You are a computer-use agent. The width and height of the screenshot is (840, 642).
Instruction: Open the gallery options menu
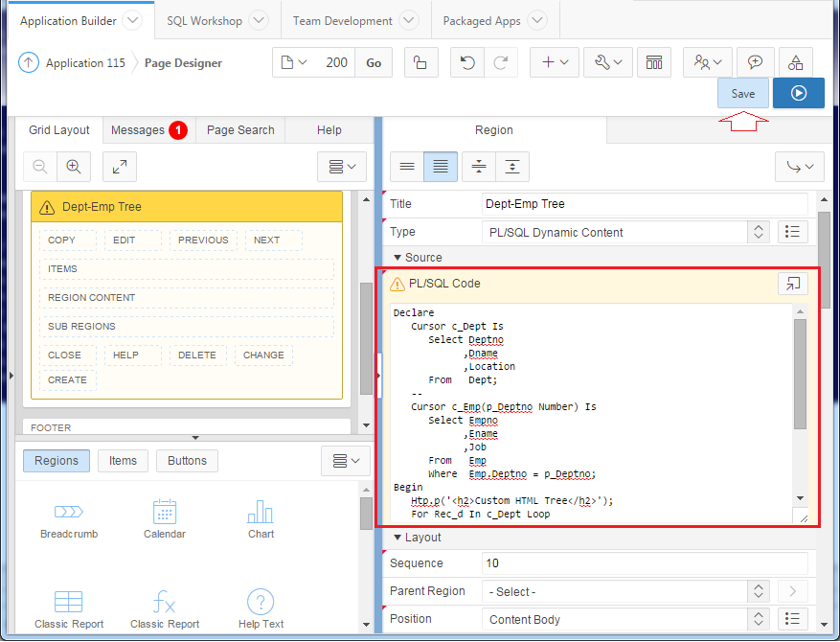(x=346, y=461)
